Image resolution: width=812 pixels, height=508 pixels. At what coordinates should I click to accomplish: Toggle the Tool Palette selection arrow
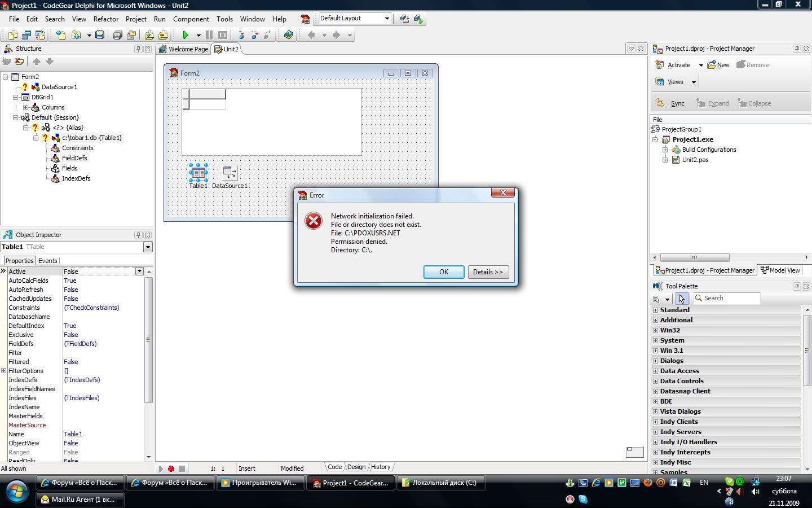pos(681,299)
